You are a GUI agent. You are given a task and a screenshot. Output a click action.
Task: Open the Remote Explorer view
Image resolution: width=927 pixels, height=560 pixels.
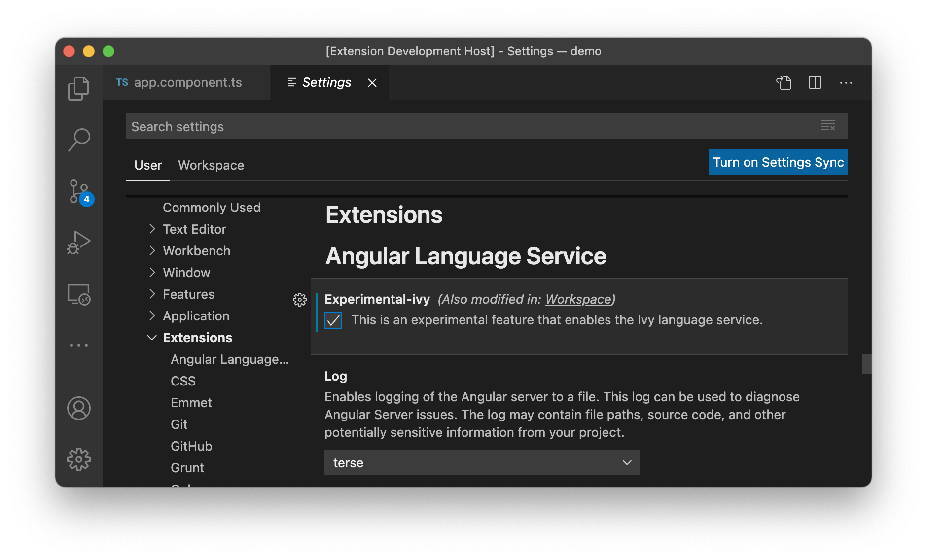[79, 294]
